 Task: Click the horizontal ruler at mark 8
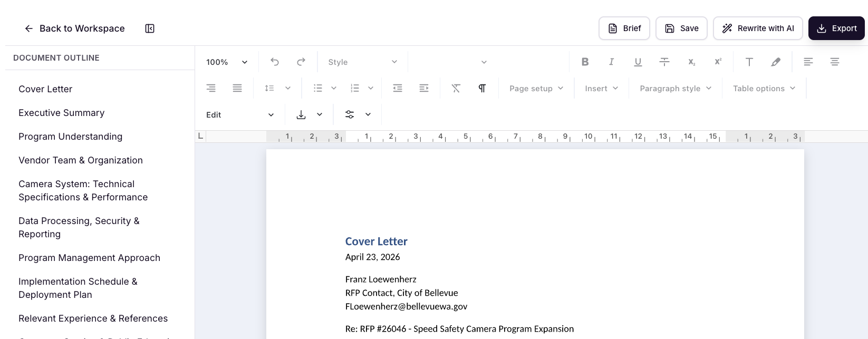pos(540,137)
